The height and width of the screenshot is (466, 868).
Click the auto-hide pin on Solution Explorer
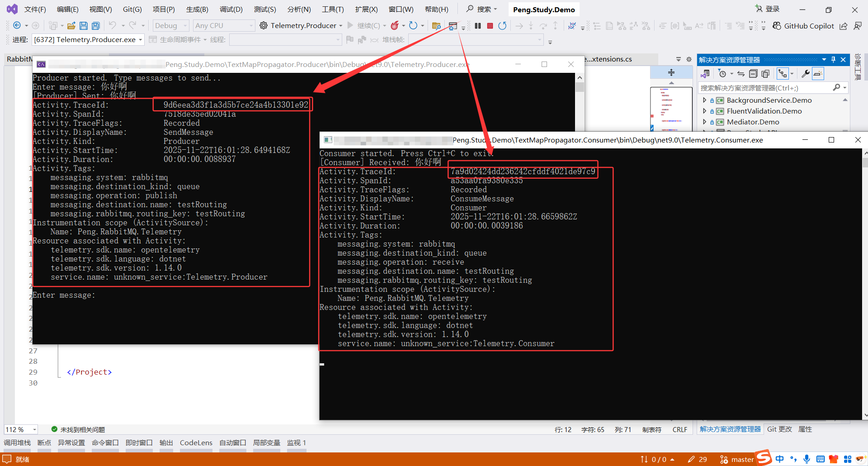(x=833, y=60)
